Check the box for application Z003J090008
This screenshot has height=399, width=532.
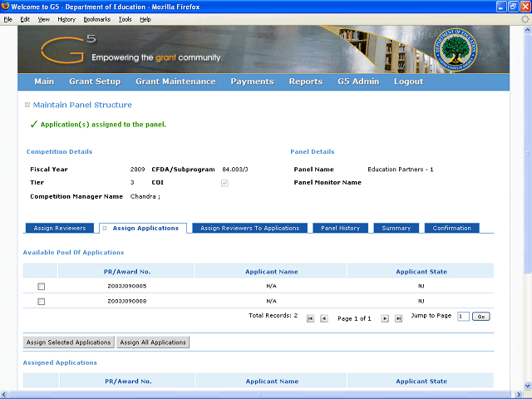pos(41,302)
